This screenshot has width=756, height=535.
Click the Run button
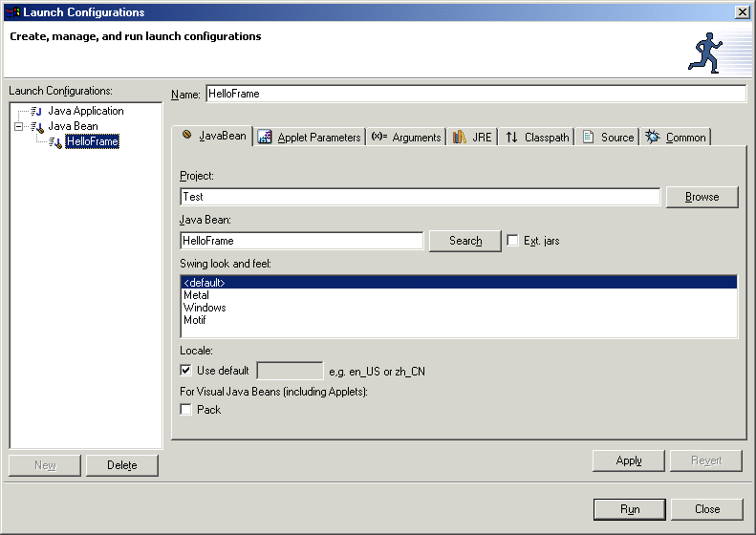click(x=630, y=509)
